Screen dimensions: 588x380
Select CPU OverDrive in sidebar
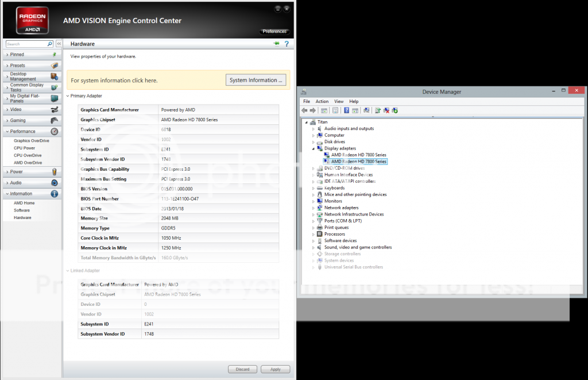[28, 155]
